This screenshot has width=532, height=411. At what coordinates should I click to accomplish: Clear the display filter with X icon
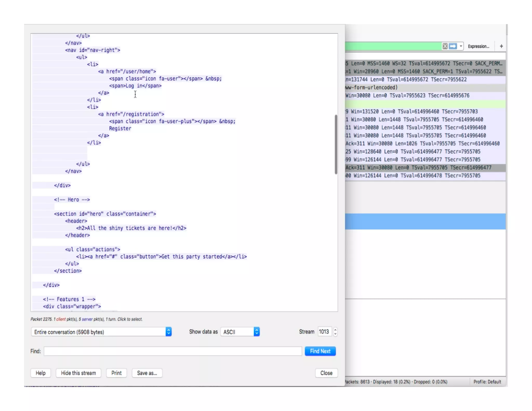point(445,46)
